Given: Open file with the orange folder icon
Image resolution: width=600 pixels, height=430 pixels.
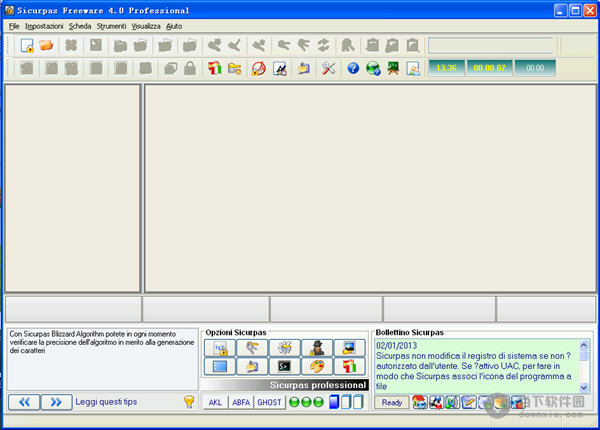Looking at the screenshot, I should pos(46,45).
